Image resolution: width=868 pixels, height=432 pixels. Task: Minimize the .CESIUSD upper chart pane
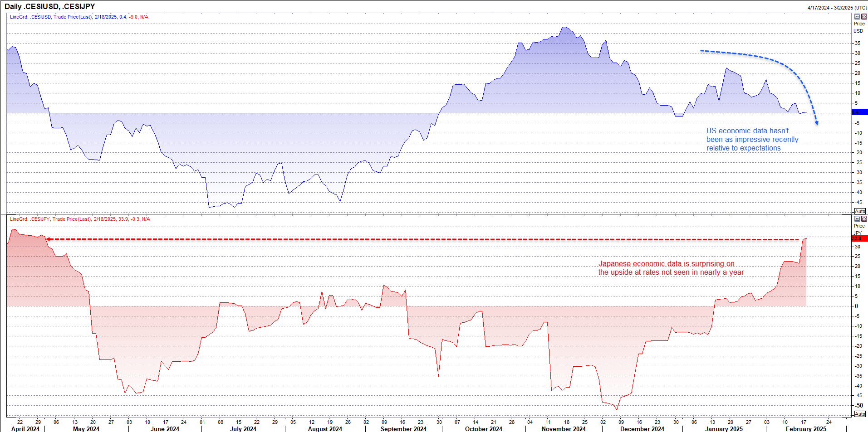pyautogui.click(x=857, y=16)
